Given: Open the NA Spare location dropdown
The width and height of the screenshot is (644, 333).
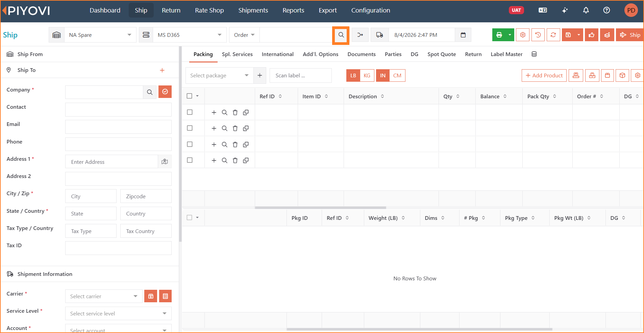Looking at the screenshot, I should tap(100, 35).
